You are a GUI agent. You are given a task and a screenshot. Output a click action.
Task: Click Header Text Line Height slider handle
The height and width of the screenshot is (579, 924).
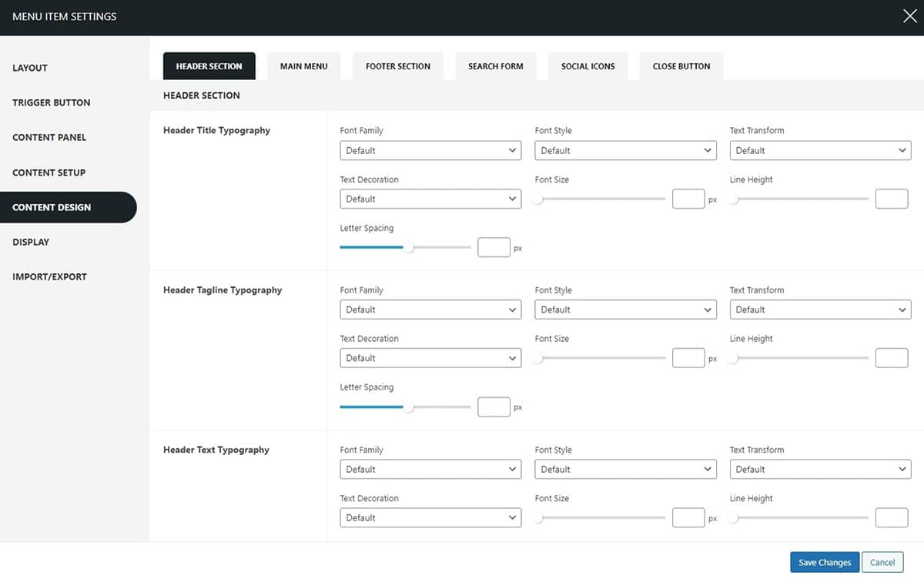tap(734, 518)
